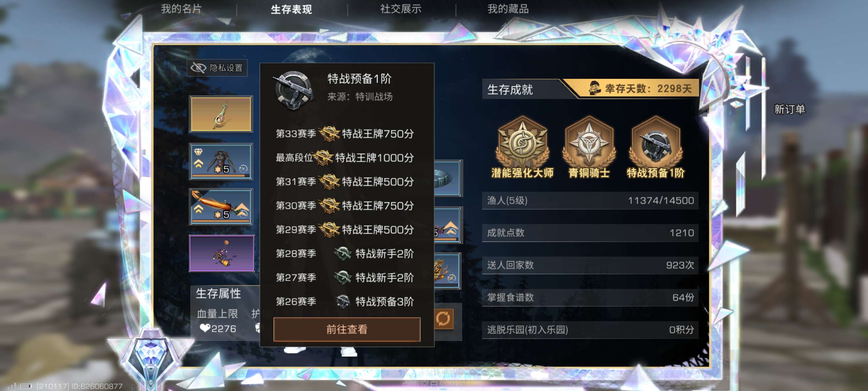Select the 特战预备1阶 achievement badge
The height and width of the screenshot is (391, 868).
pyautogui.click(x=655, y=147)
